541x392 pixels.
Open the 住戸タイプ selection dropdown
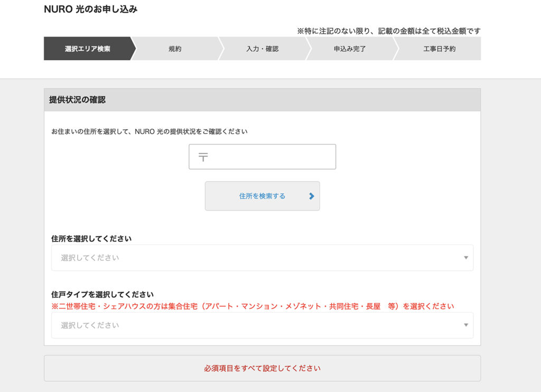[262, 325]
